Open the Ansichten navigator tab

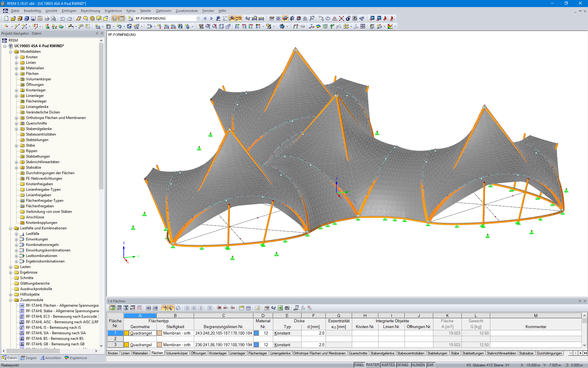51,358
